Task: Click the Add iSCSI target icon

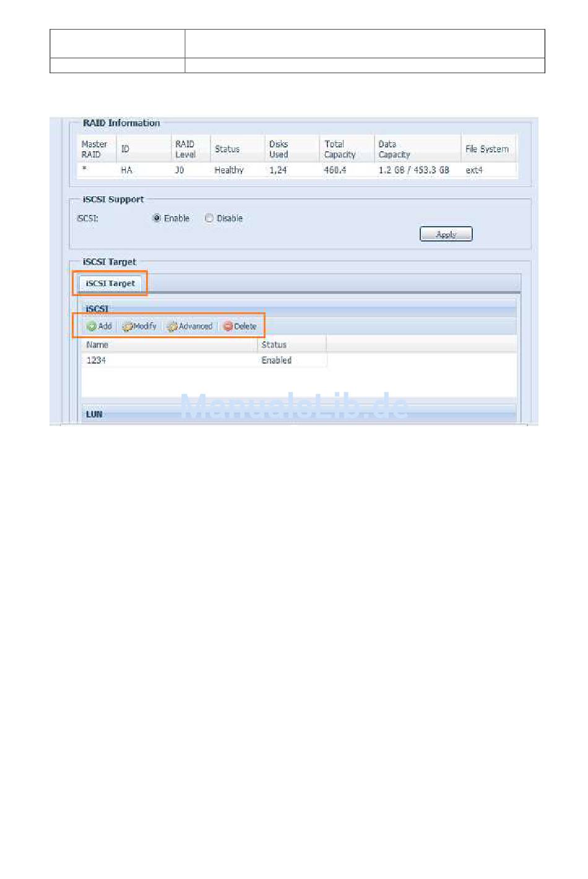Action: coord(92,326)
